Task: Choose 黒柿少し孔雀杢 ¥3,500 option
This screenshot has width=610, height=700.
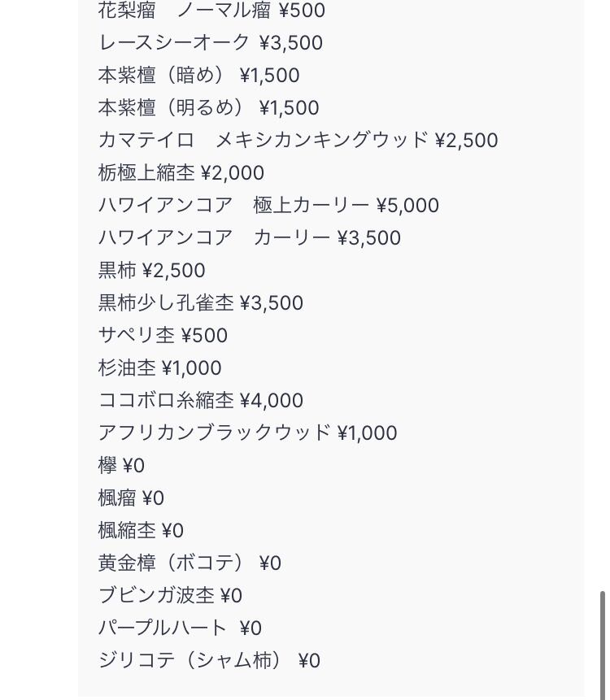Action: click(200, 302)
